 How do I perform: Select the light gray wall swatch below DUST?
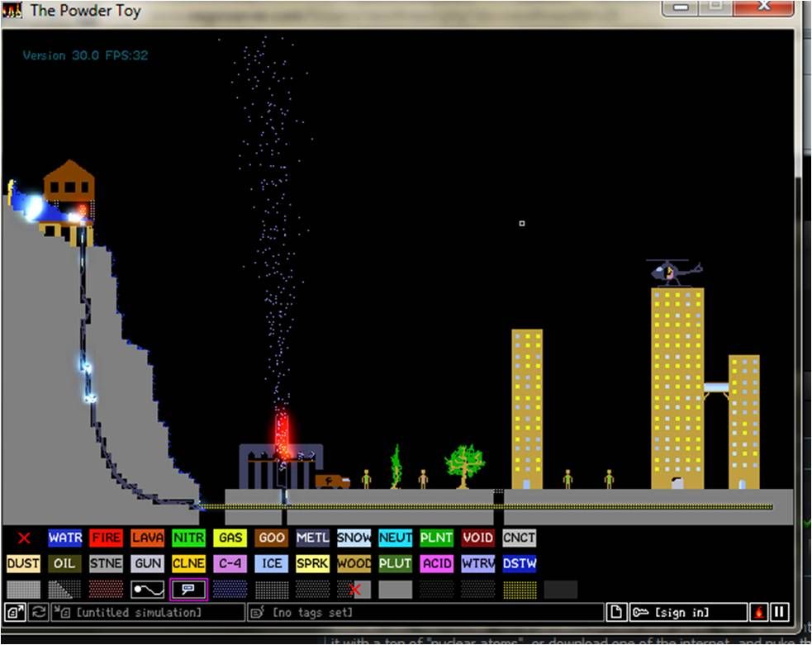coord(23,590)
